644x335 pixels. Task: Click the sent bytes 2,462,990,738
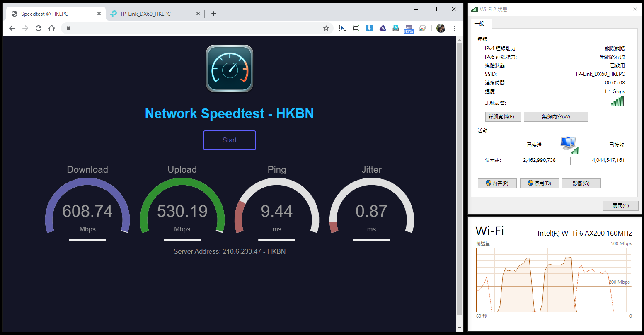(x=539, y=160)
